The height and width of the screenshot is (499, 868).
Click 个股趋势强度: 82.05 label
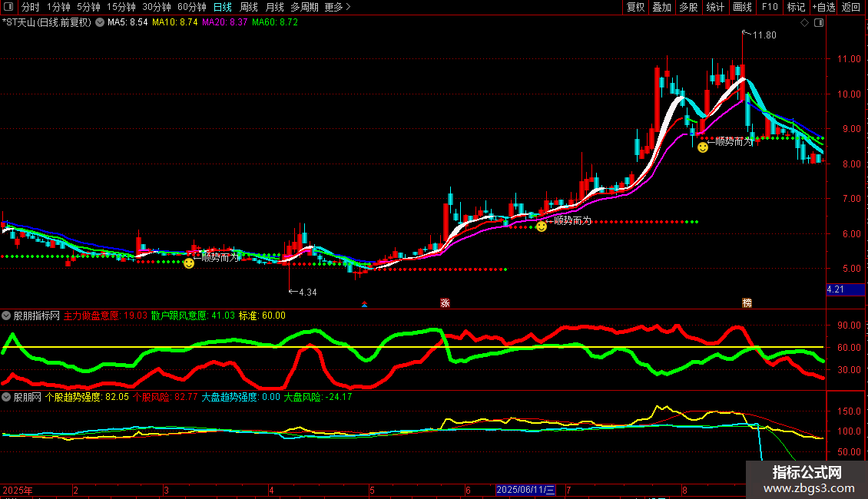[x=87, y=397]
